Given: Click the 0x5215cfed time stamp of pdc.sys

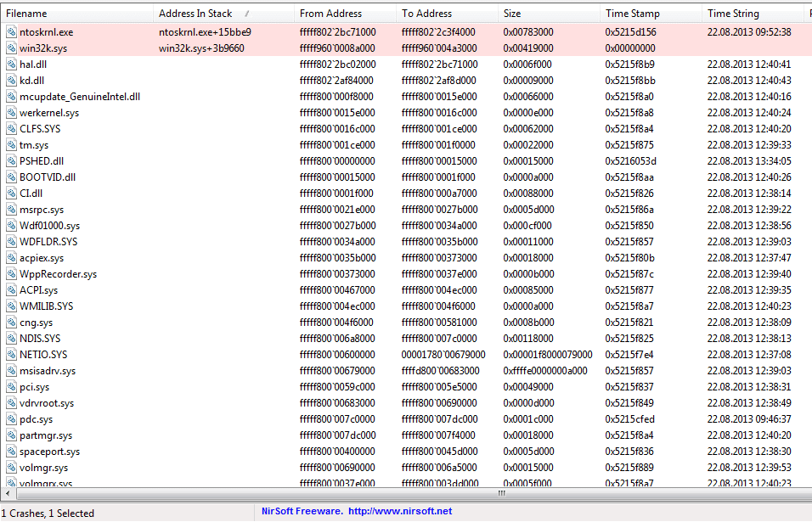Looking at the screenshot, I should 629,419.
